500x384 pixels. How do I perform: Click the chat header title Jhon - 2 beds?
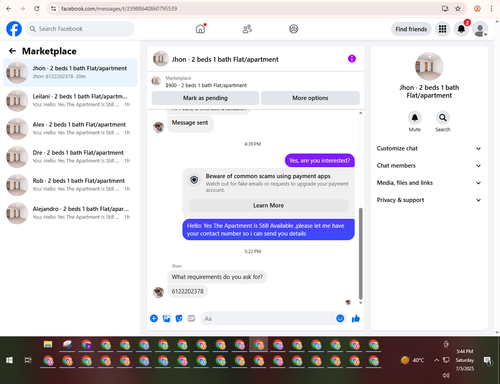click(225, 59)
